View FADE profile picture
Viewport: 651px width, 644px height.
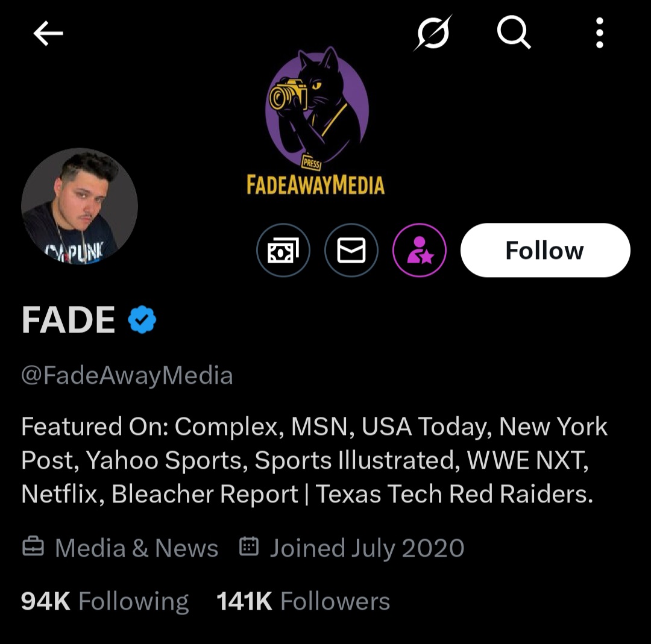(x=80, y=207)
